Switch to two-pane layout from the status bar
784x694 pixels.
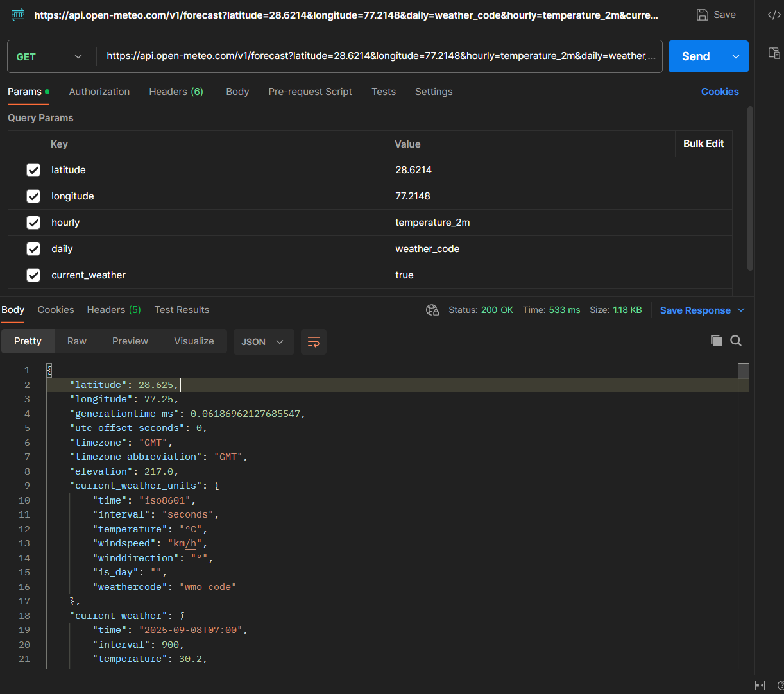760,685
